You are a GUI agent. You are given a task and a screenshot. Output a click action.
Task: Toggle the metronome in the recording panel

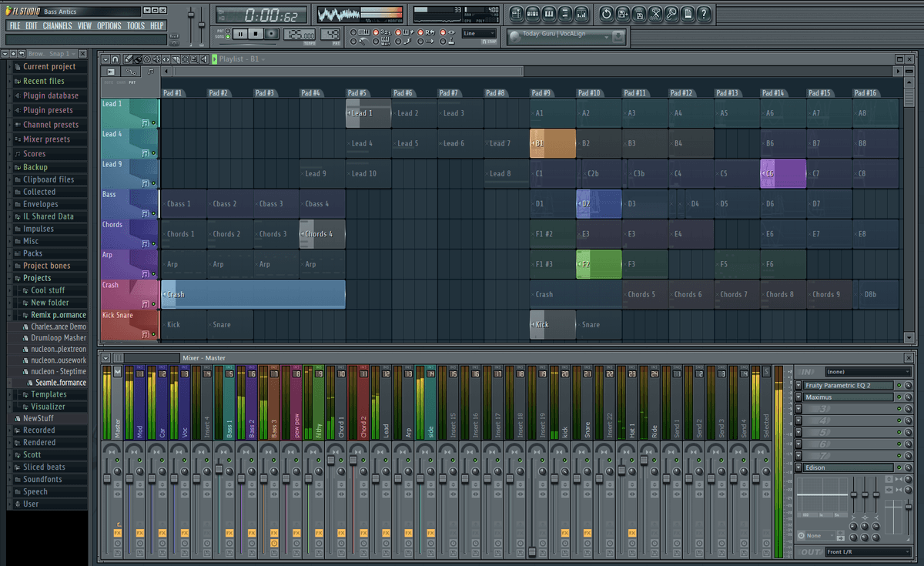pyautogui.click(x=353, y=32)
